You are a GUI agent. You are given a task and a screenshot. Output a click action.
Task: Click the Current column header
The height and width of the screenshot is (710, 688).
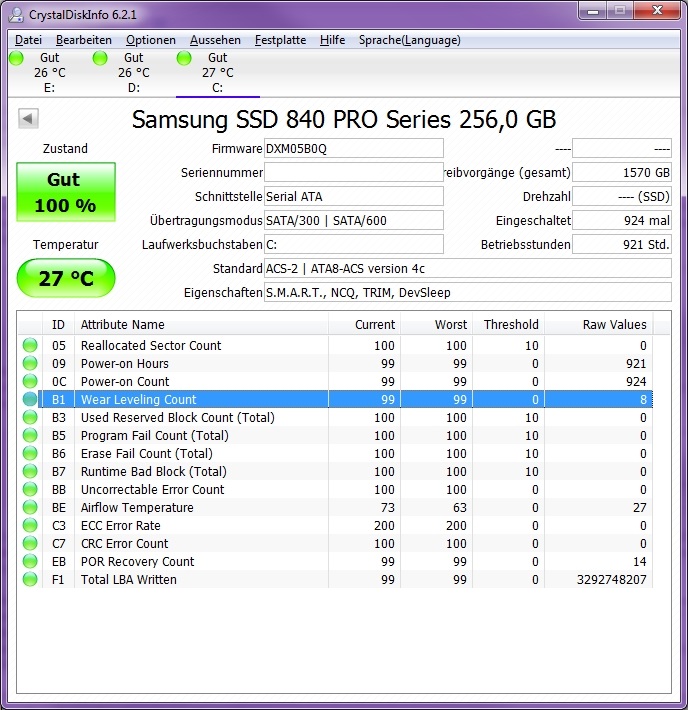coord(365,325)
